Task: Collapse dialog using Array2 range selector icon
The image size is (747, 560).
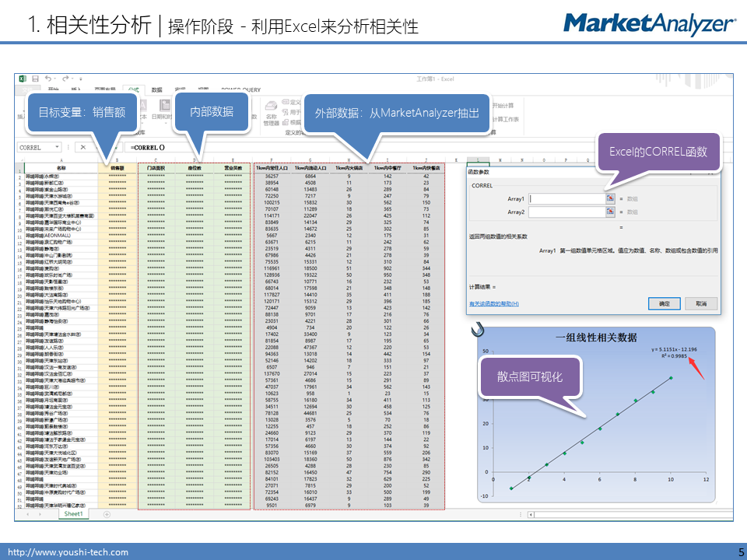Action: (610, 212)
